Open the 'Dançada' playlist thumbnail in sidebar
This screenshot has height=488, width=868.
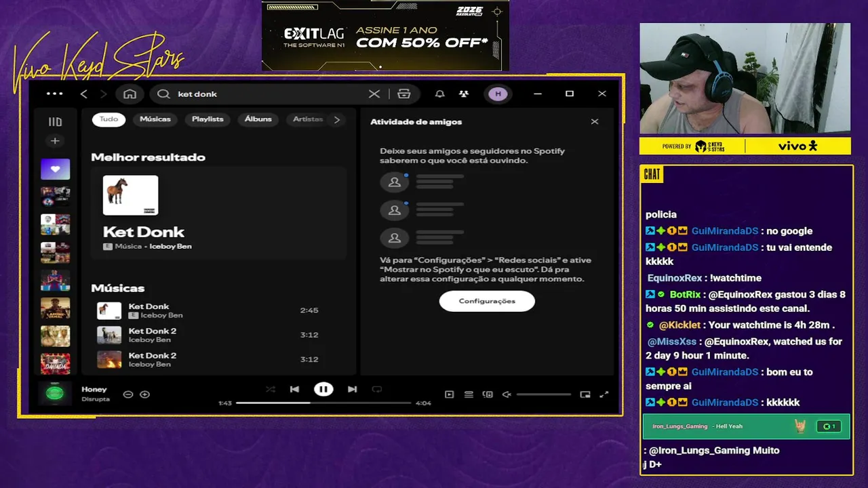pyautogui.click(x=55, y=363)
